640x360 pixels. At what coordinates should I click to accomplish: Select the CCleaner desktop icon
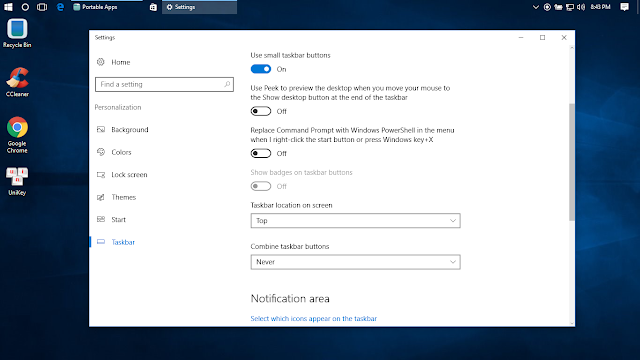click(17, 82)
